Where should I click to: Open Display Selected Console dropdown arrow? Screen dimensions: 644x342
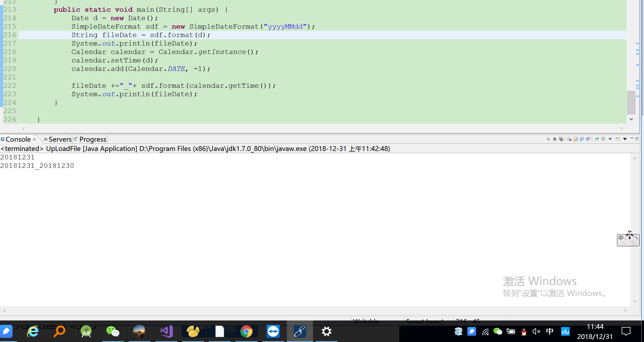point(610,139)
